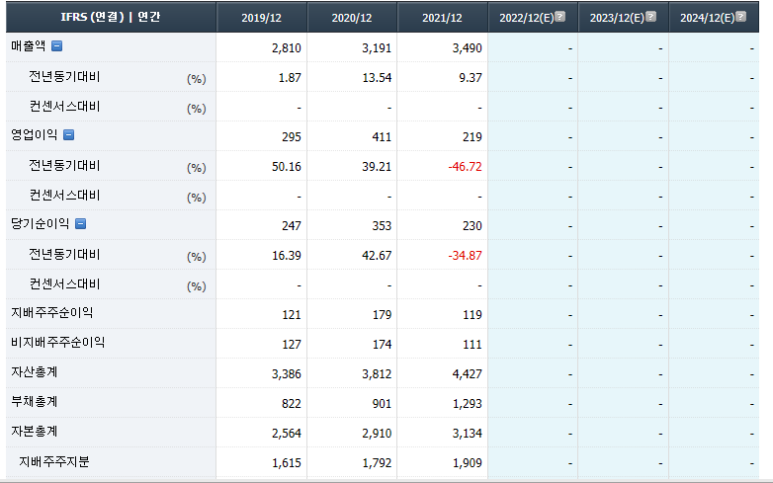Open help icon beside 2022/12(E) header
This screenshot has width=773, height=483.
click(x=560, y=16)
